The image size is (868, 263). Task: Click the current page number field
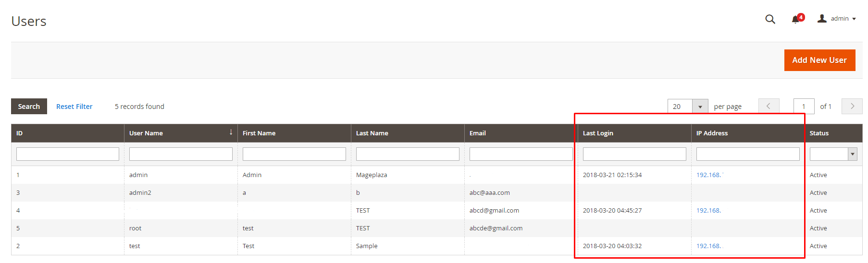(804, 107)
